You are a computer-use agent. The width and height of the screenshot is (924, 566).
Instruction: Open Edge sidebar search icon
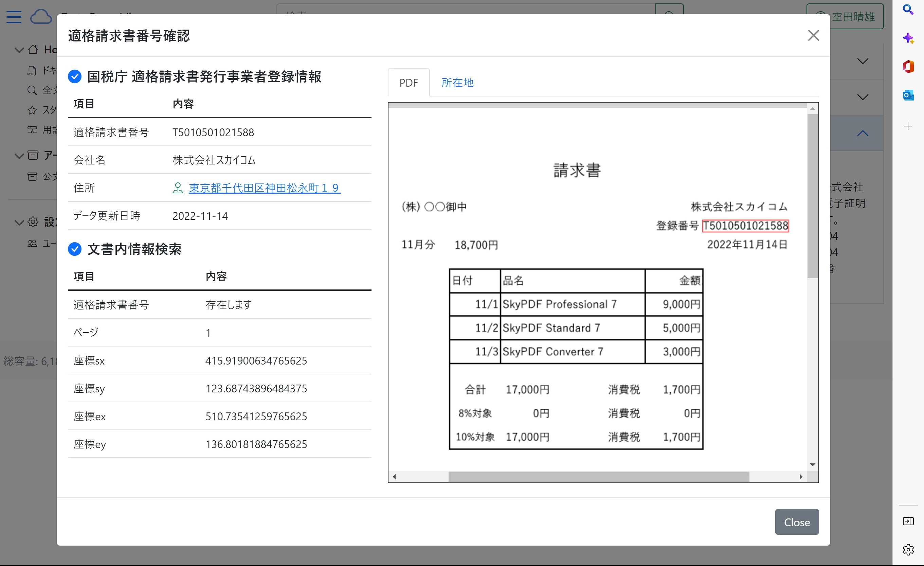pos(908,10)
